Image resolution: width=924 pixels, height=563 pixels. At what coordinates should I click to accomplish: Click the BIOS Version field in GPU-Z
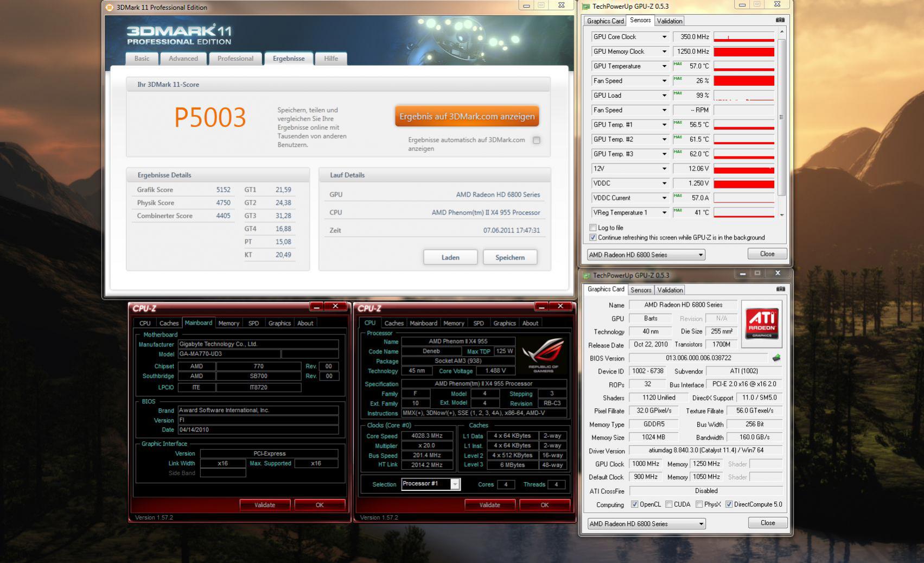698,358
